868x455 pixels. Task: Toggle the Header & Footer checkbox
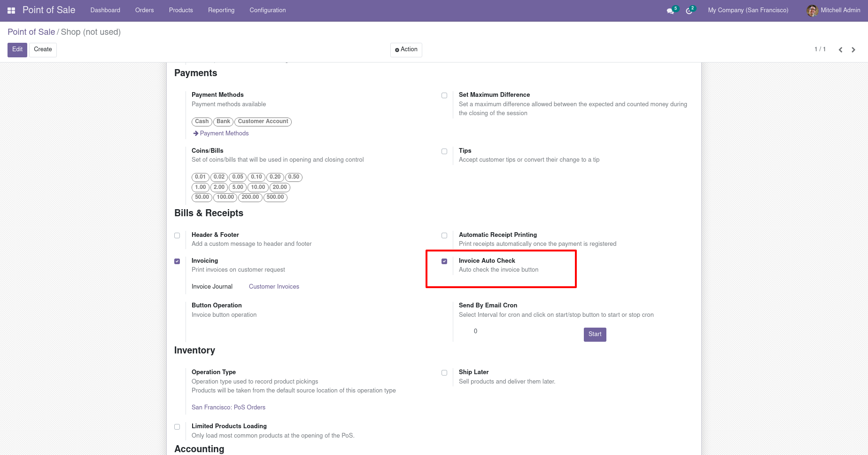[x=177, y=235]
